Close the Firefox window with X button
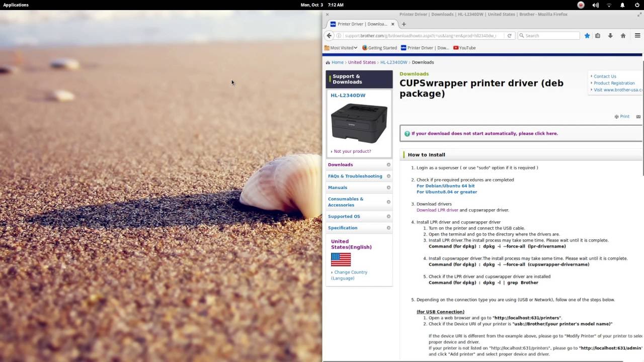 click(x=327, y=15)
